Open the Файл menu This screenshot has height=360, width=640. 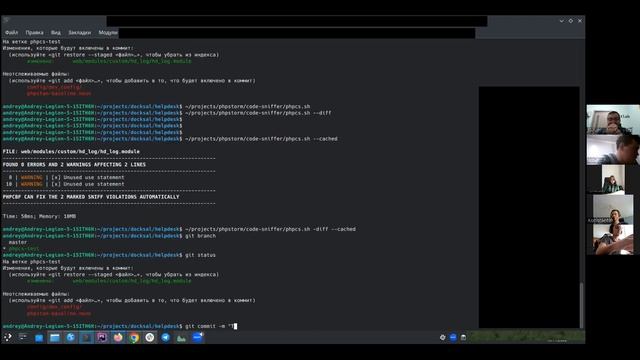[11, 33]
